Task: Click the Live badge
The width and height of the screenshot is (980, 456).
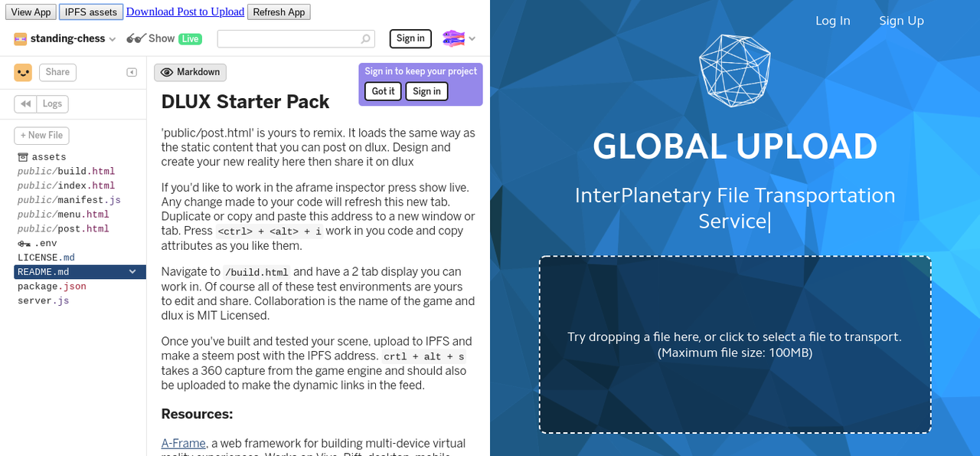Action: click(190, 39)
